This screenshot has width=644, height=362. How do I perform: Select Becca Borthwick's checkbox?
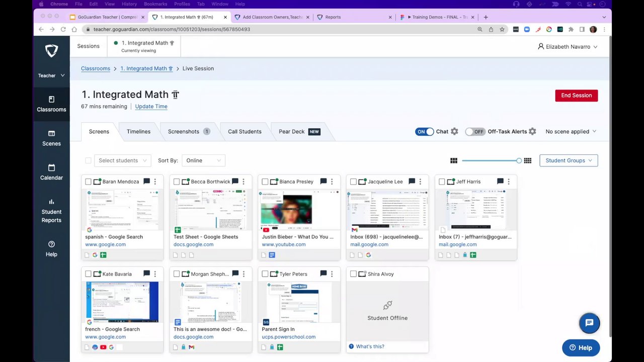[177, 182]
